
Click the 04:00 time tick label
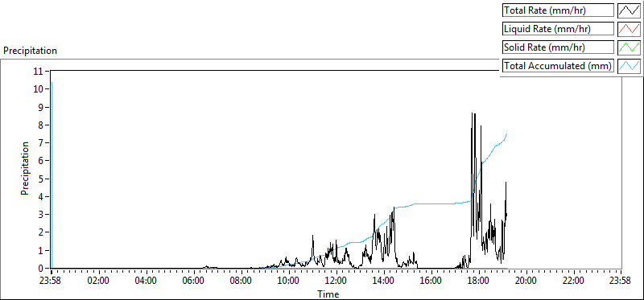[147, 282]
